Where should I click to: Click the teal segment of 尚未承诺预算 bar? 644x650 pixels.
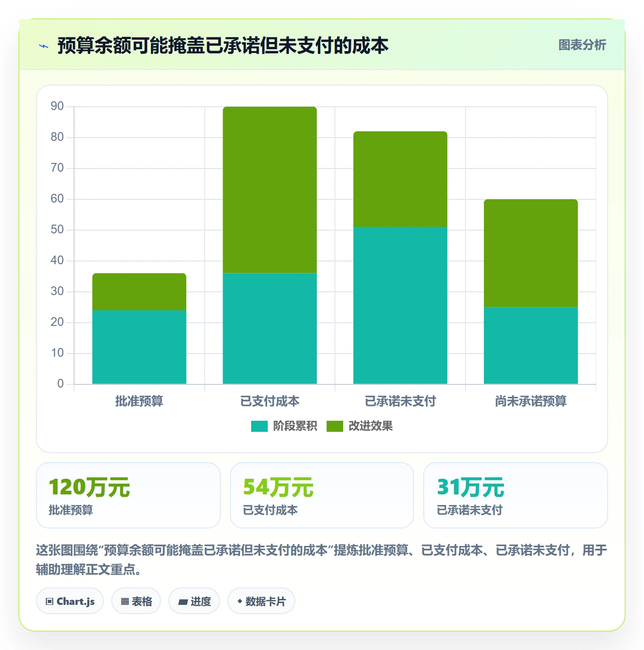click(x=531, y=345)
